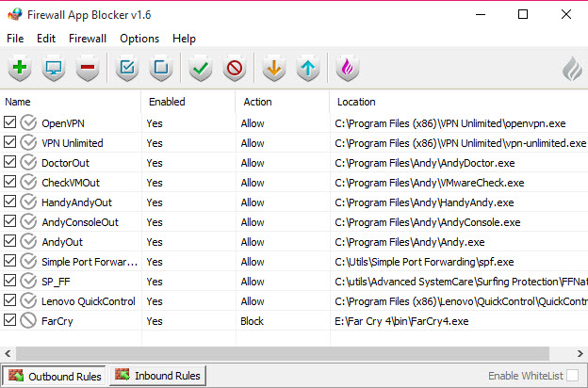
Task: Click the pink flame firewall icon
Action: (347, 68)
